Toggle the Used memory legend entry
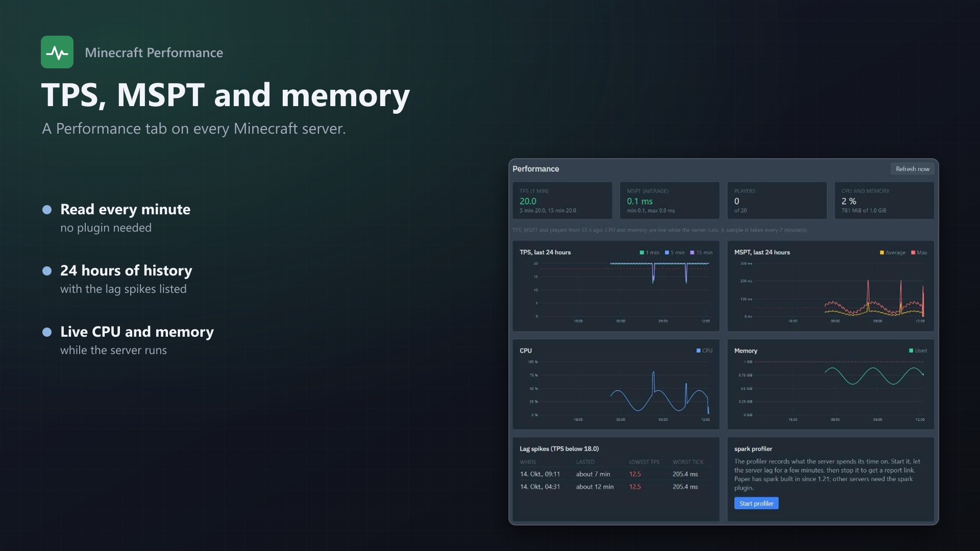 click(918, 350)
